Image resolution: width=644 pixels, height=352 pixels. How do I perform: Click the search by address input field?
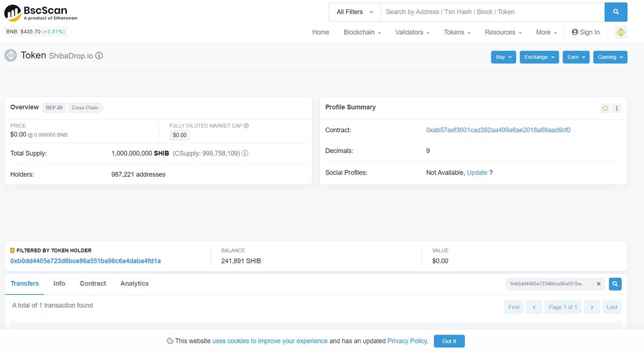492,12
